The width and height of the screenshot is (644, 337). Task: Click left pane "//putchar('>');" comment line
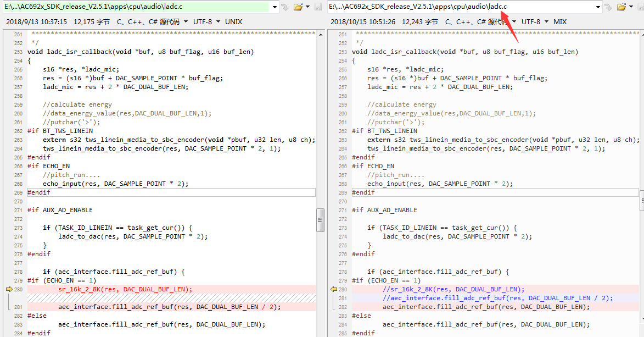[71, 122]
